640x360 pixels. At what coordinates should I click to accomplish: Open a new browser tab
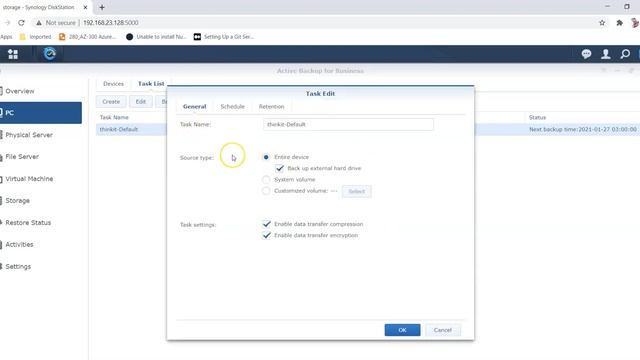[102, 7]
